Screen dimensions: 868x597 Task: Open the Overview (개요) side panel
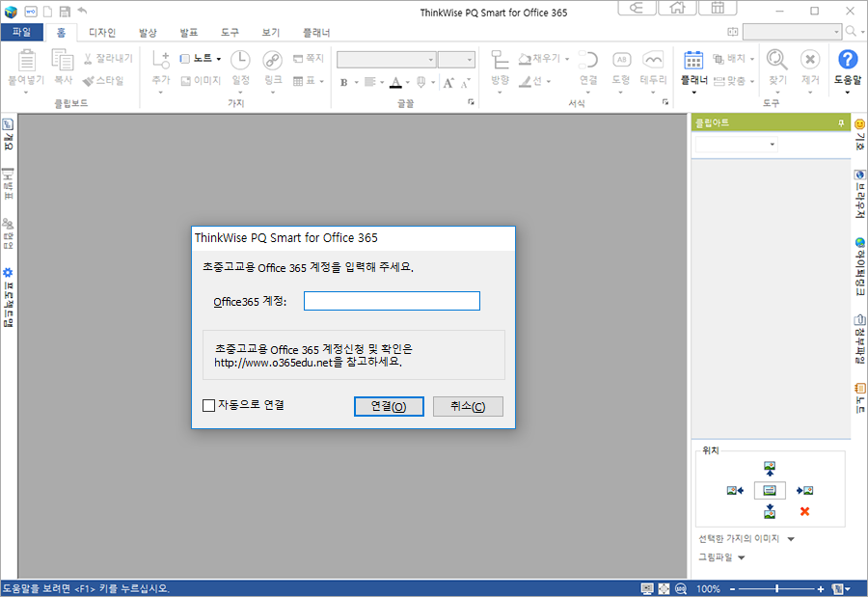[8, 135]
